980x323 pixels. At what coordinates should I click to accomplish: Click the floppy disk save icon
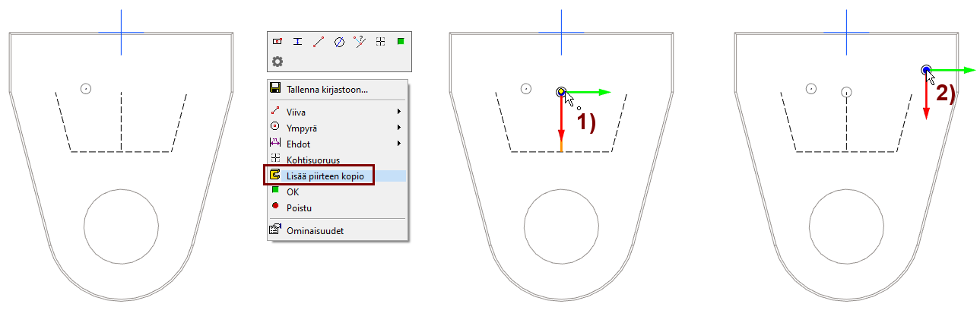point(275,88)
